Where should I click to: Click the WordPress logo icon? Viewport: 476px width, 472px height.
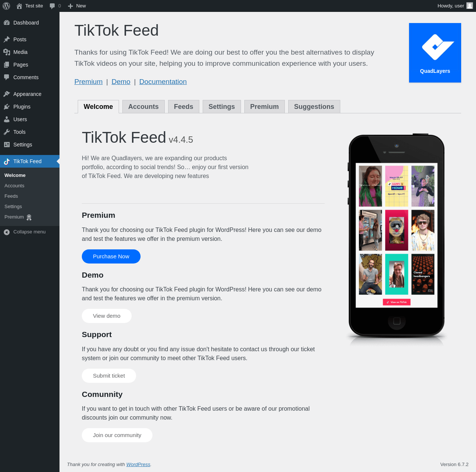[x=6, y=6]
